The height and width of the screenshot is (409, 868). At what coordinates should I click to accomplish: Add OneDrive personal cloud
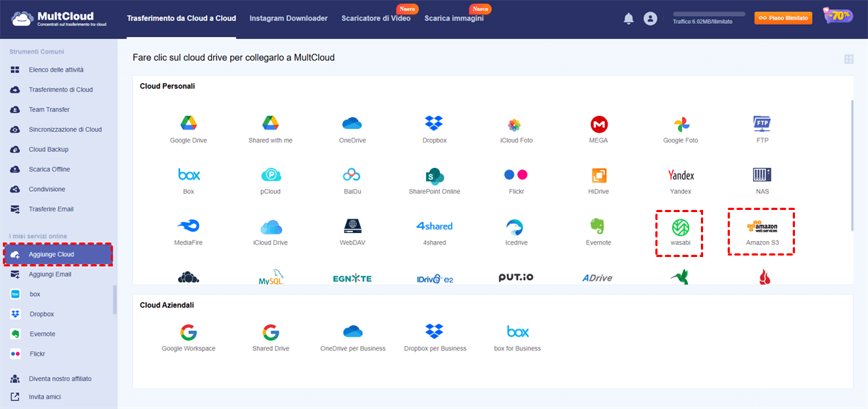pyautogui.click(x=352, y=130)
